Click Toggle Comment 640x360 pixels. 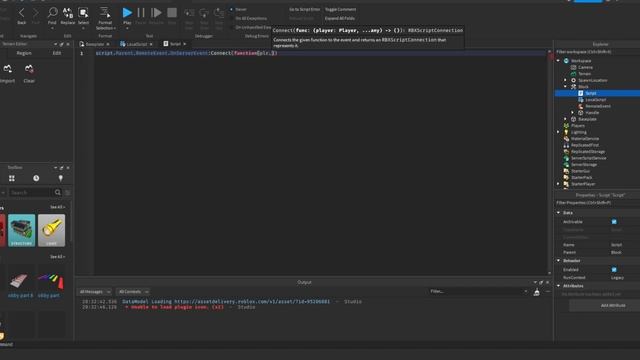[340, 9]
